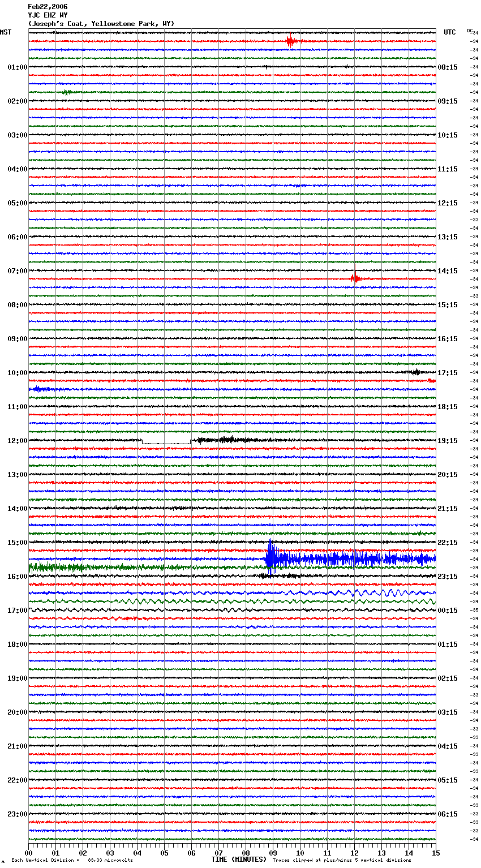Viewport: 481px width, 868px height.
Task: Click the 19:15 UTC row label
Action: (448, 441)
